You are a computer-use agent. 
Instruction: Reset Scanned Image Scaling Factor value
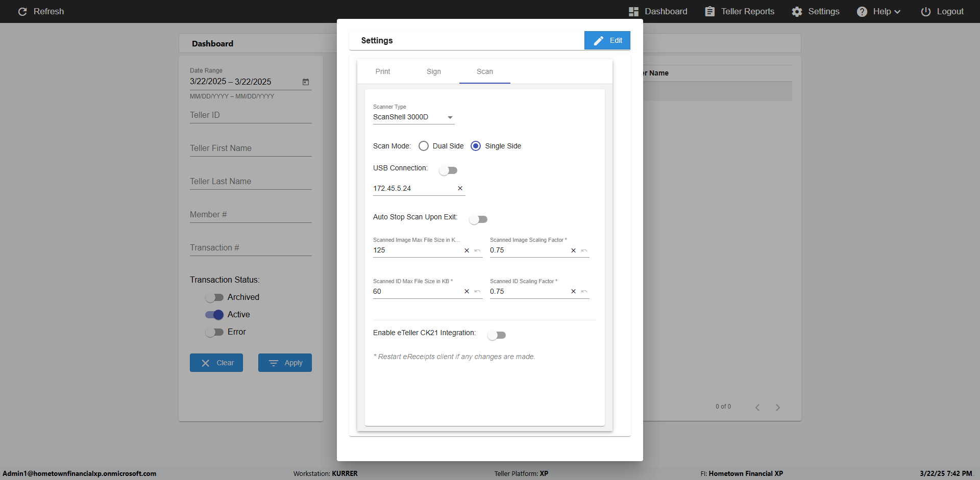[x=584, y=250]
